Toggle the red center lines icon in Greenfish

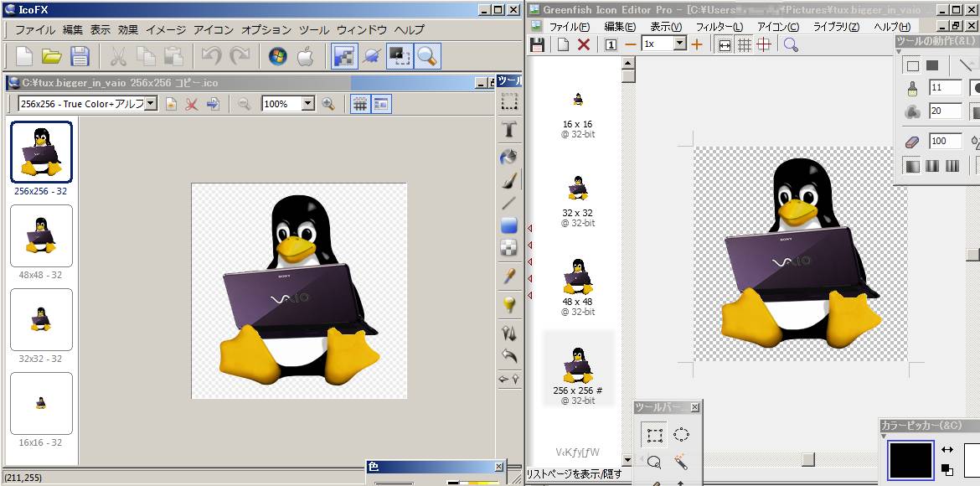(x=763, y=45)
